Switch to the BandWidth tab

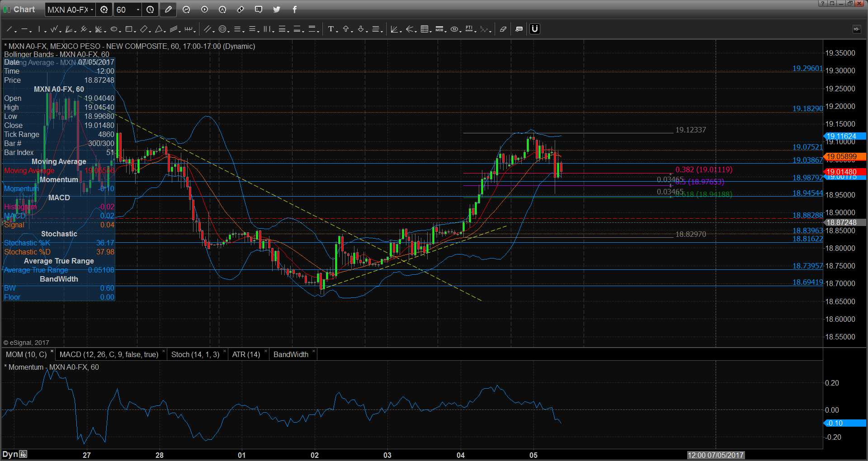point(291,355)
